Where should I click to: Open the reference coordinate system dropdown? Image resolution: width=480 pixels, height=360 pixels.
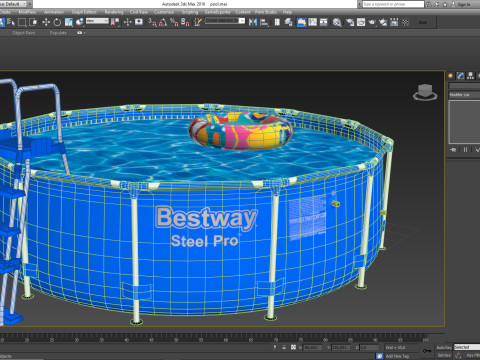[97, 21]
